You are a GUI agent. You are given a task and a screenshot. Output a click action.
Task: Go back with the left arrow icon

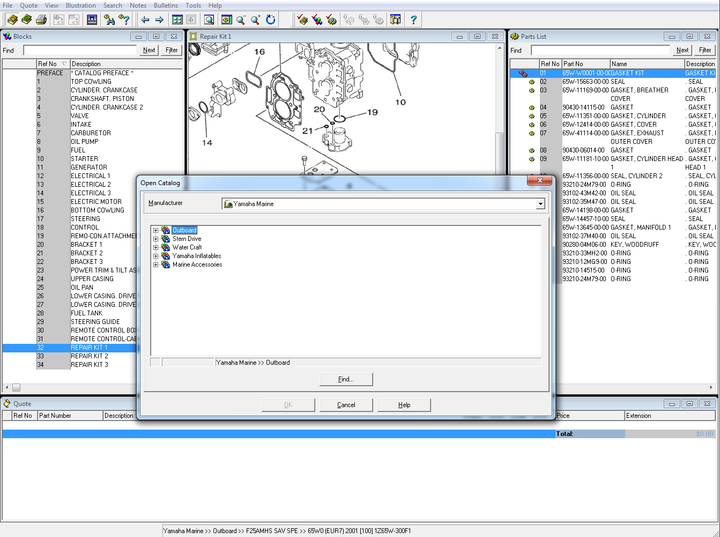(x=145, y=20)
